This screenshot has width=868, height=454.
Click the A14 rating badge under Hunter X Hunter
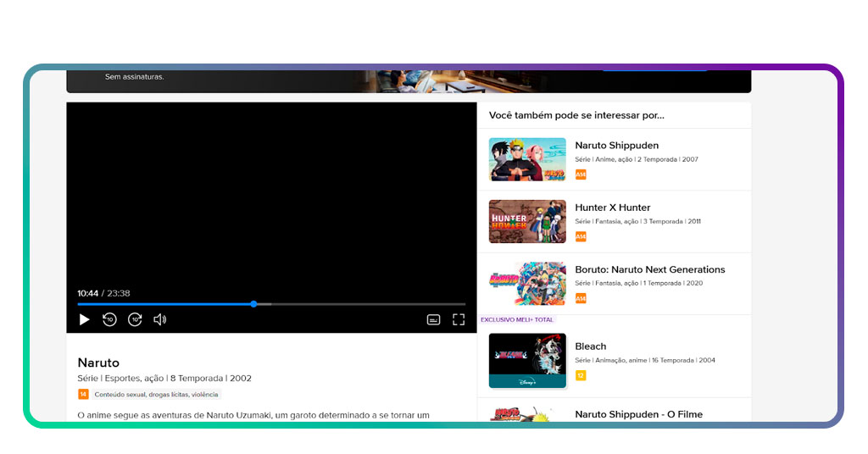click(x=581, y=236)
